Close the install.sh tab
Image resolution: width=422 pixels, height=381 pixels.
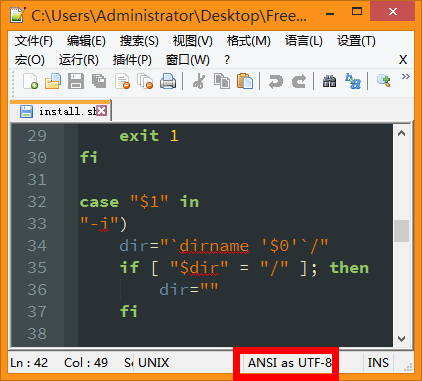point(102,110)
